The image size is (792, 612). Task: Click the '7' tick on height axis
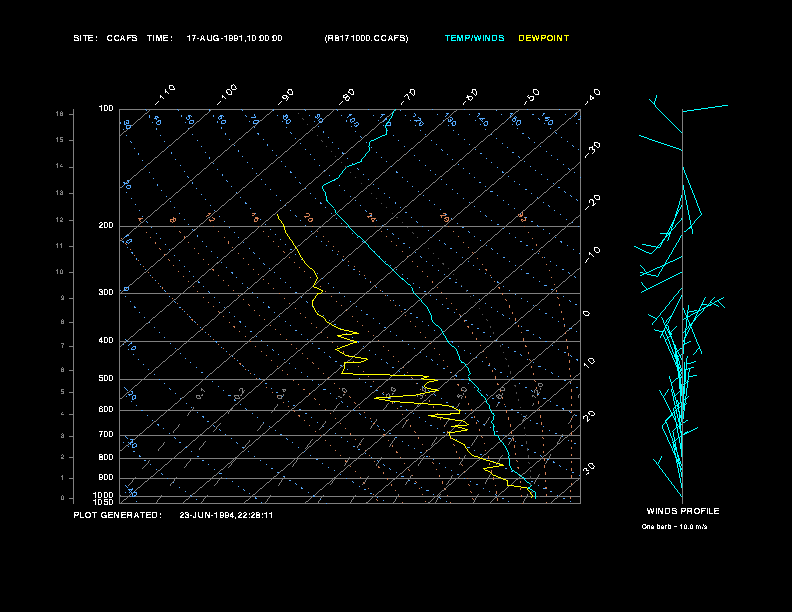tap(63, 346)
